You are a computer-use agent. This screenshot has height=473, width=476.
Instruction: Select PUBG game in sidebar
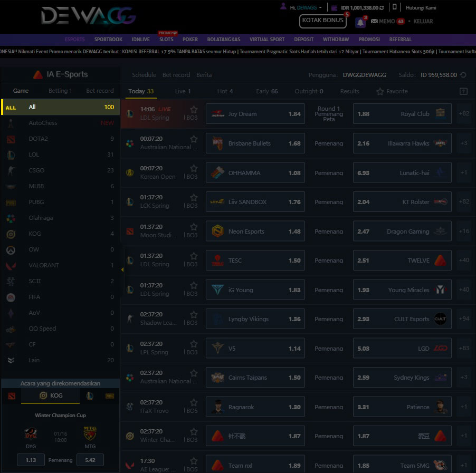[x=60, y=202]
